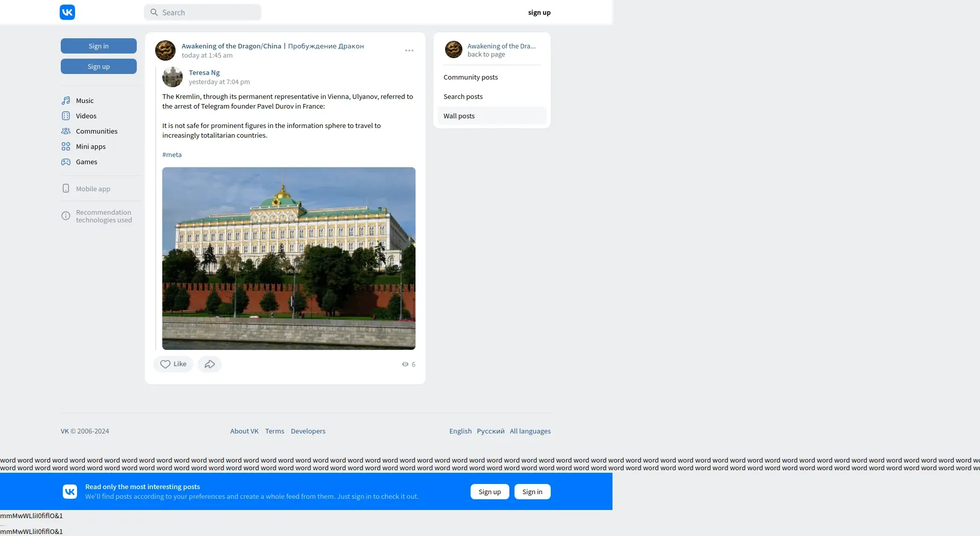Open Teresa Ng's profile avatar
Viewport: 980px width, 536px height.
point(173,77)
